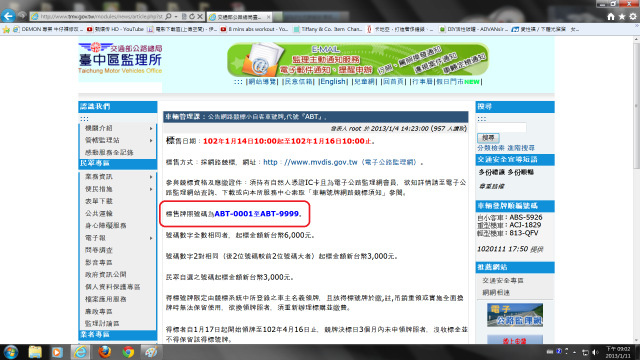Open the Tiffany & Co. bookmark

(328, 29)
